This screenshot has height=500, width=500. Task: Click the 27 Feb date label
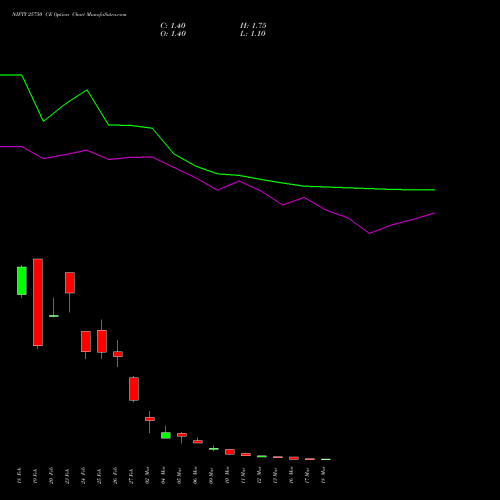(x=131, y=476)
